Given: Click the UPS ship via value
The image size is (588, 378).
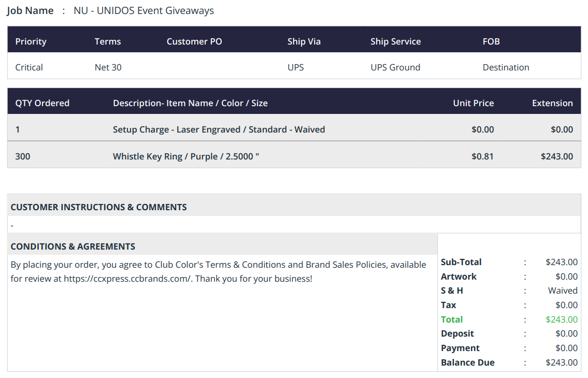Looking at the screenshot, I should point(295,67).
